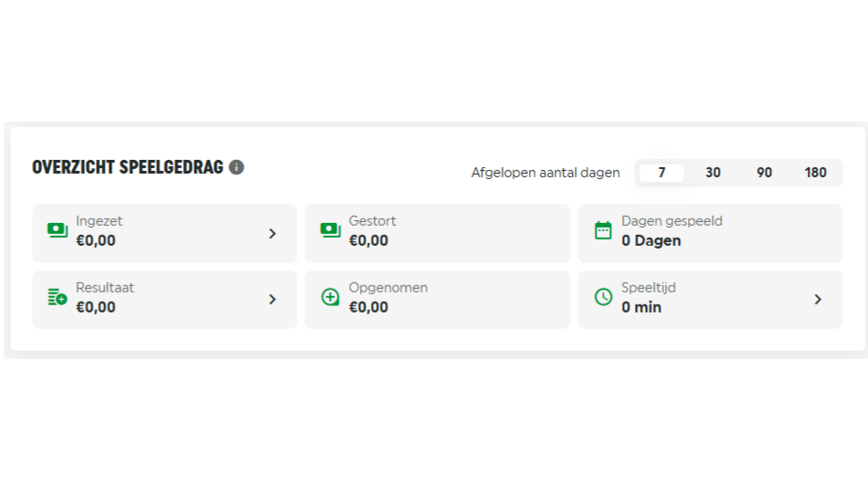868x488 pixels.
Task: Open Resultaat details via chevron arrow
Action: click(272, 299)
